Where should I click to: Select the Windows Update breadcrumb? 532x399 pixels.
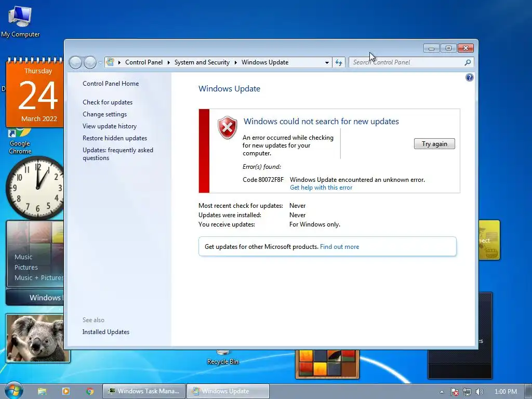(x=265, y=62)
